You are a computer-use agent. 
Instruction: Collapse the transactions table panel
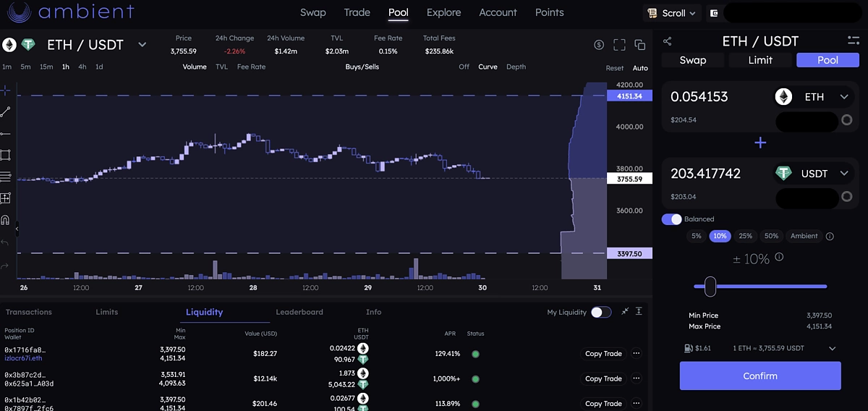pyautogui.click(x=625, y=311)
